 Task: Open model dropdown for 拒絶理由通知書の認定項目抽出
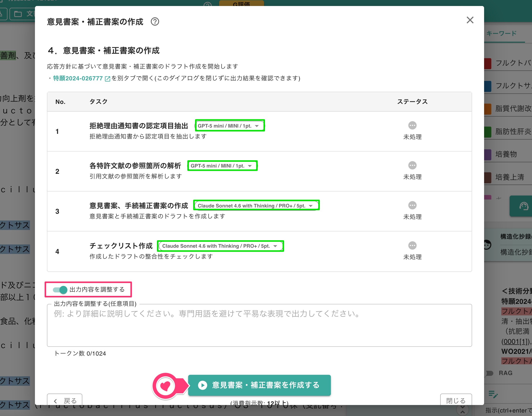click(230, 126)
